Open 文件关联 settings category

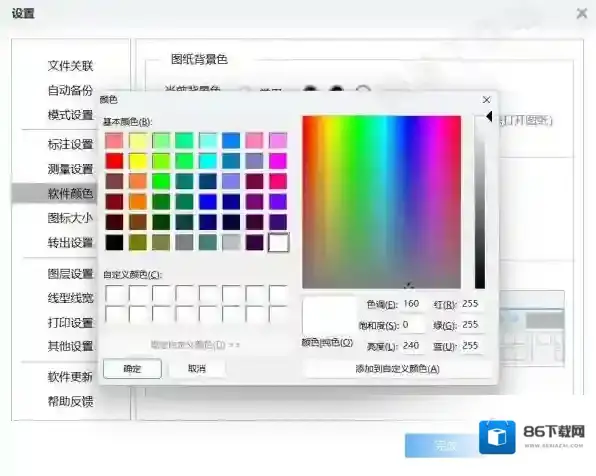70,66
